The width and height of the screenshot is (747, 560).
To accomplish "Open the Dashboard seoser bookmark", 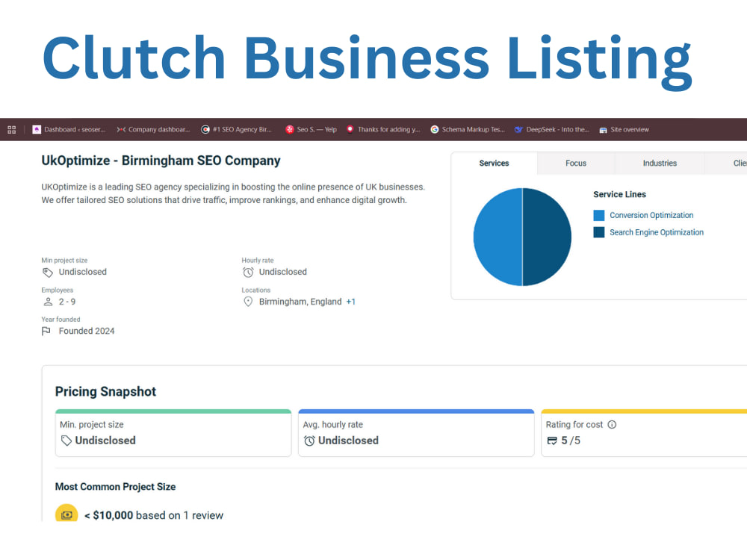I will (69, 129).
